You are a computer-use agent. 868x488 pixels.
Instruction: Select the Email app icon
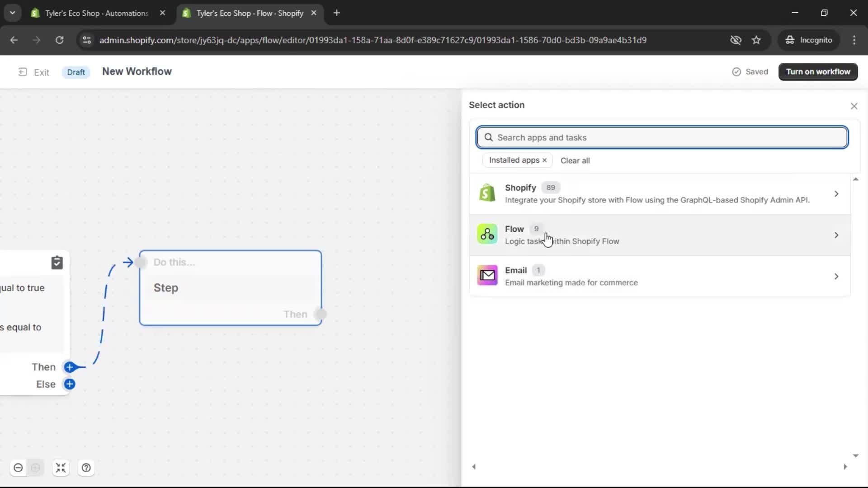(x=486, y=275)
